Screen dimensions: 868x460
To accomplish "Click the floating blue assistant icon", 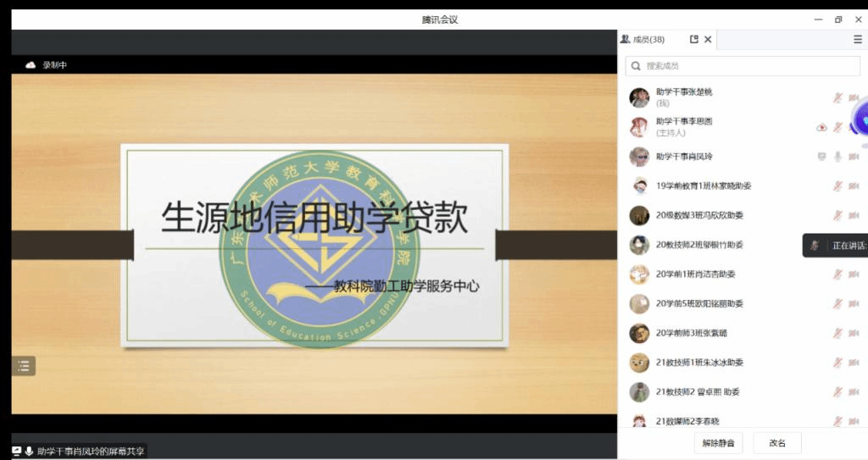I will 860,123.
